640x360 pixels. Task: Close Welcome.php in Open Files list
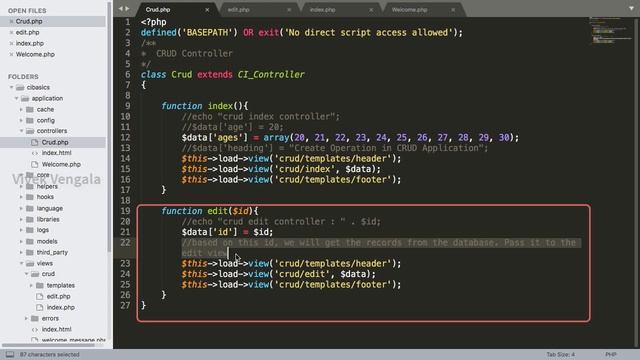tap(11, 54)
